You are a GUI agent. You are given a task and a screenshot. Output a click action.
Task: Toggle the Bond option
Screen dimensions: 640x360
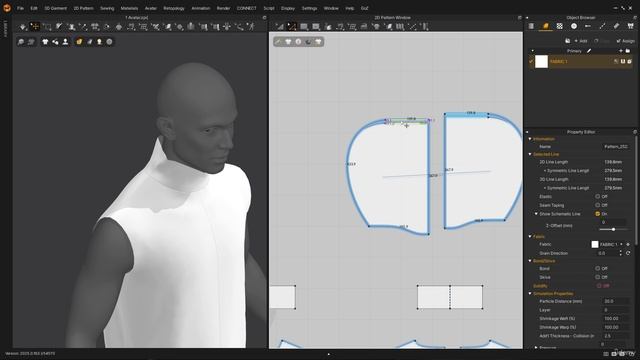click(x=598, y=269)
